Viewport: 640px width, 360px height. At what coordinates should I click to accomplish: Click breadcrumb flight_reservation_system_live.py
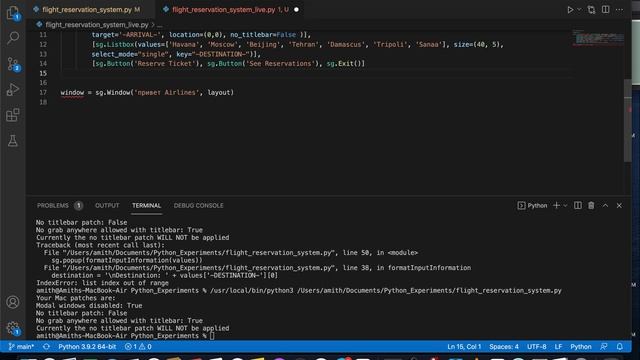coord(97,25)
